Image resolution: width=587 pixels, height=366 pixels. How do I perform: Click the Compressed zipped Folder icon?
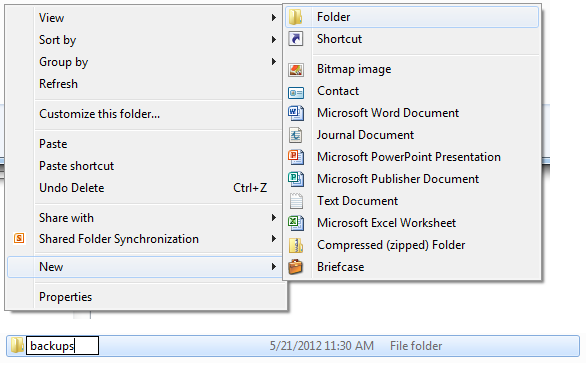(296, 245)
